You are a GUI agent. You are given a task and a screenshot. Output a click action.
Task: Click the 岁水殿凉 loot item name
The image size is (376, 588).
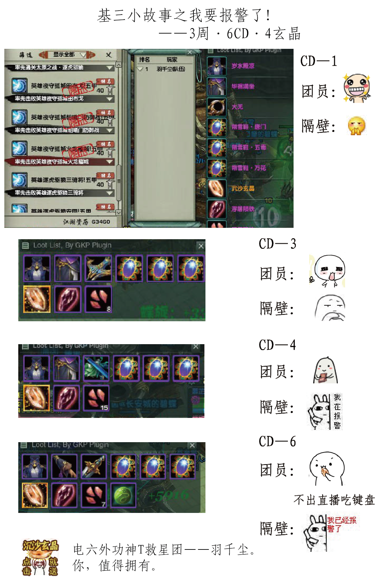point(243,66)
